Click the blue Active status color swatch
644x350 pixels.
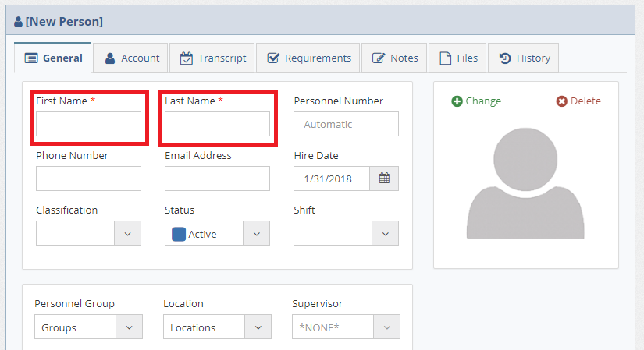(x=179, y=234)
